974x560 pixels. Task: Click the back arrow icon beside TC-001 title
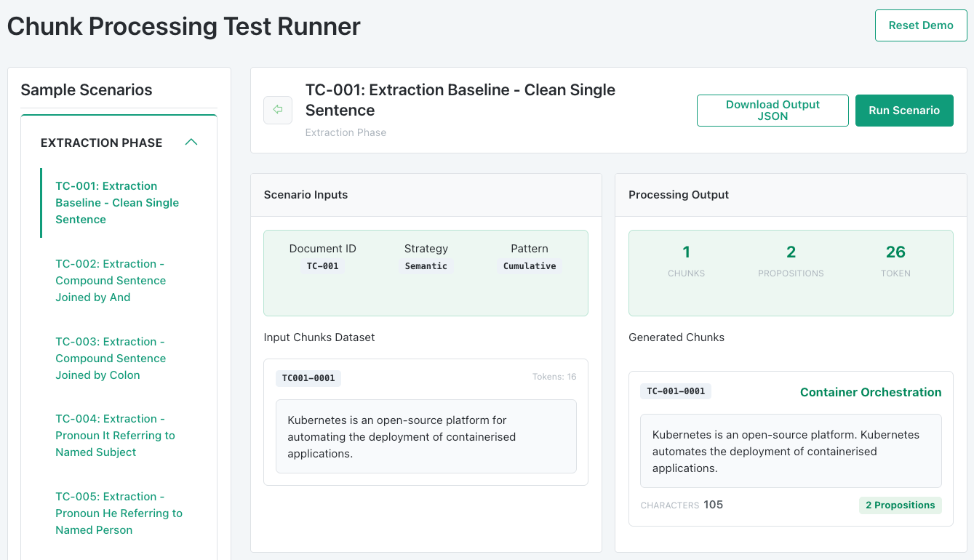tap(278, 110)
